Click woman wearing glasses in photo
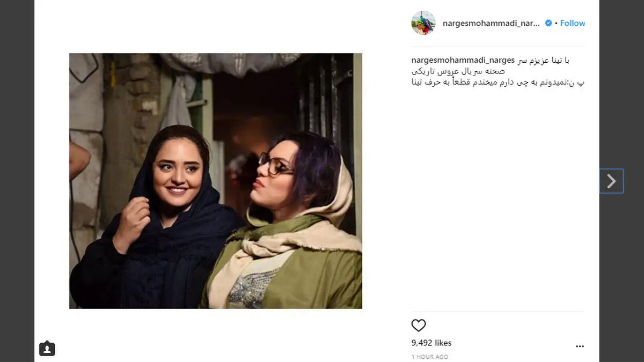 coord(290,225)
